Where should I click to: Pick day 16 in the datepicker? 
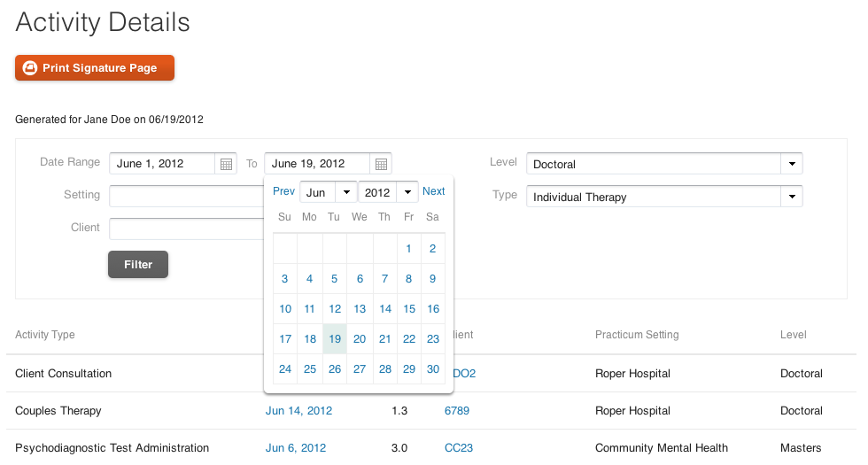click(x=433, y=309)
